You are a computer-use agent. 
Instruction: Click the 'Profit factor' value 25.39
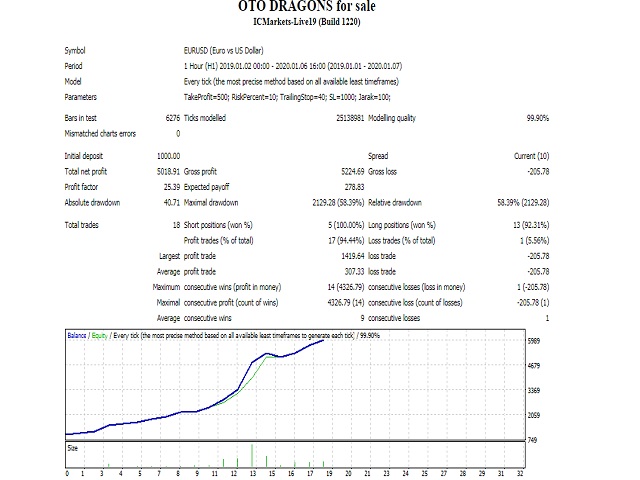172,187
